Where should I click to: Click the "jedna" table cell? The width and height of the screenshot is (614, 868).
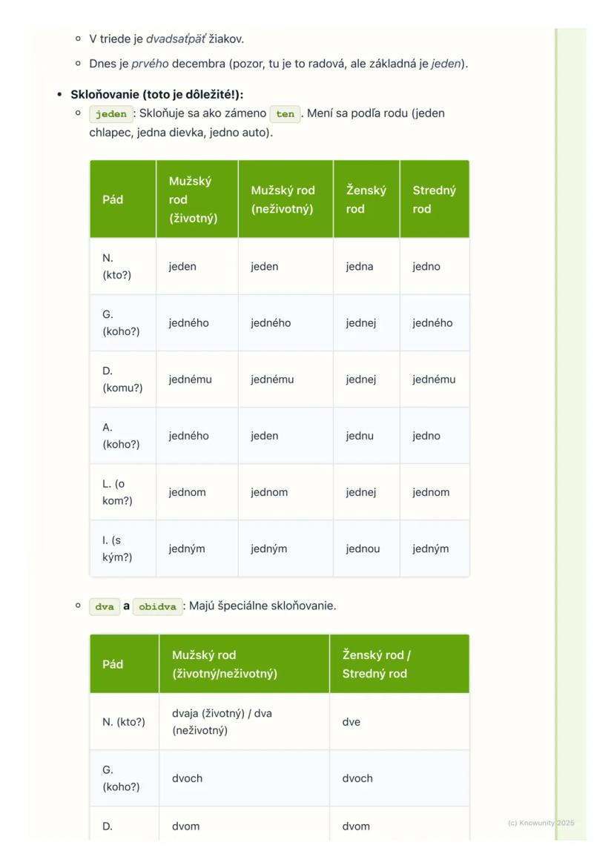pos(360,267)
